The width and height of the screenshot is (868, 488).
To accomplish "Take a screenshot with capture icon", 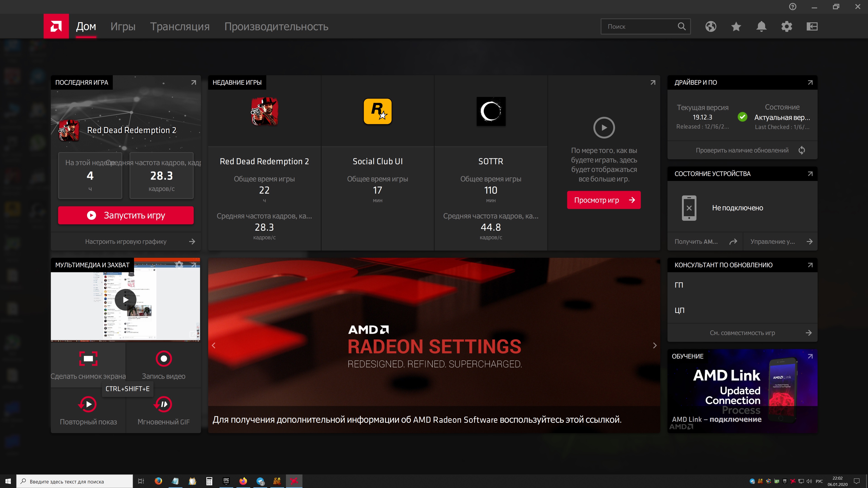I will pyautogui.click(x=88, y=358).
